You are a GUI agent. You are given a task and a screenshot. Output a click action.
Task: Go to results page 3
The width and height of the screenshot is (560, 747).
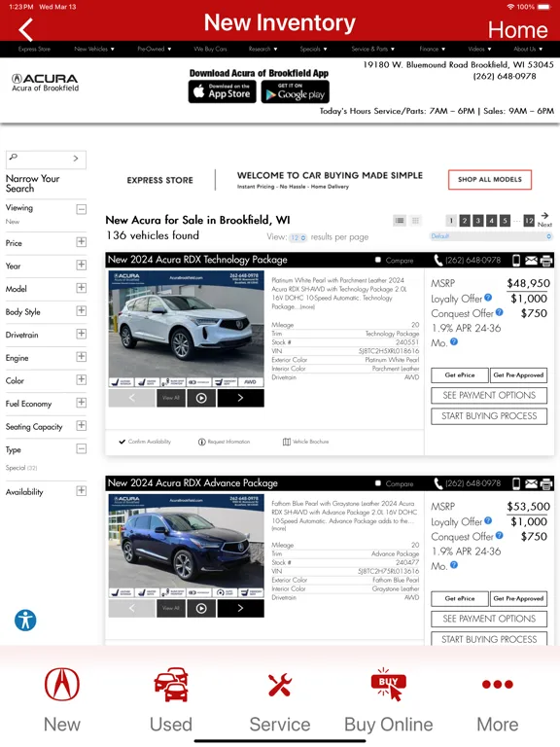coord(478,221)
